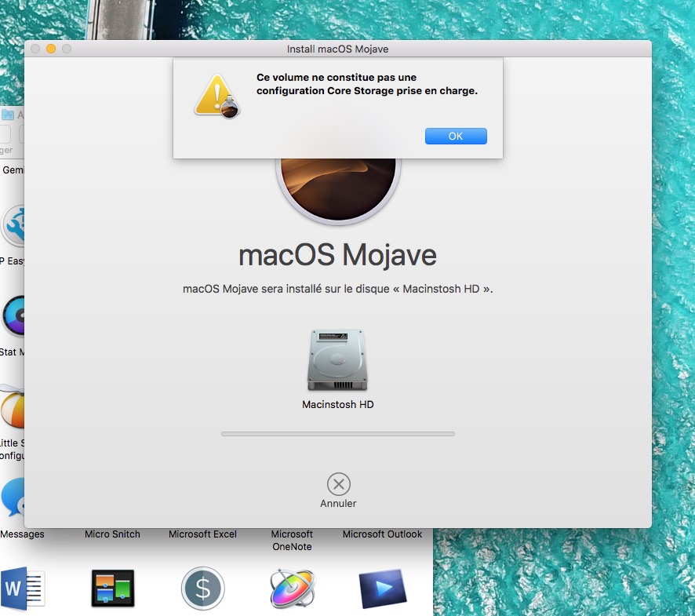Image resolution: width=695 pixels, height=616 pixels.
Task: Cancel installation via the Annuler button
Action: tap(339, 490)
